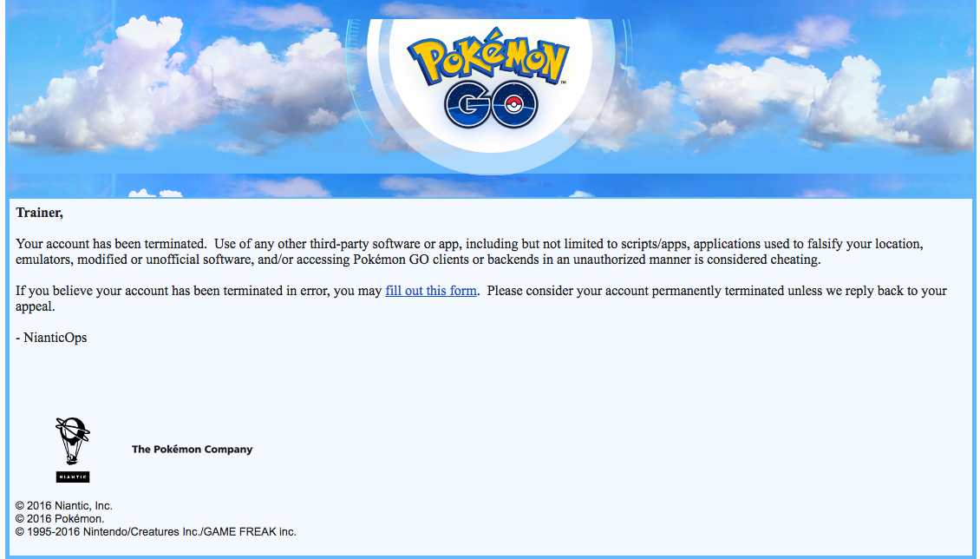Click the Poké Ball inside the GO logo
This screenshot has height=559, width=980.
[519, 108]
